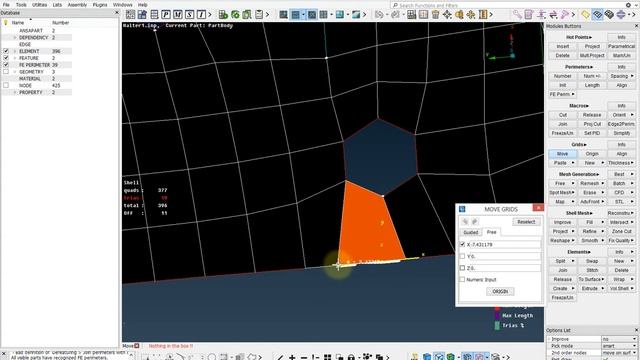Toggle the shaded view mode icon

(296, 15)
